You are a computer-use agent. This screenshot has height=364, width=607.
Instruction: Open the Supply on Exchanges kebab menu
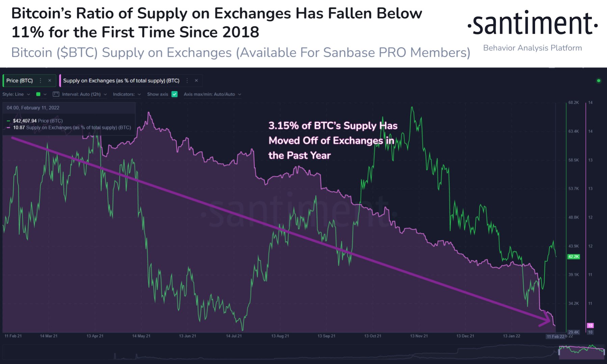(x=187, y=80)
